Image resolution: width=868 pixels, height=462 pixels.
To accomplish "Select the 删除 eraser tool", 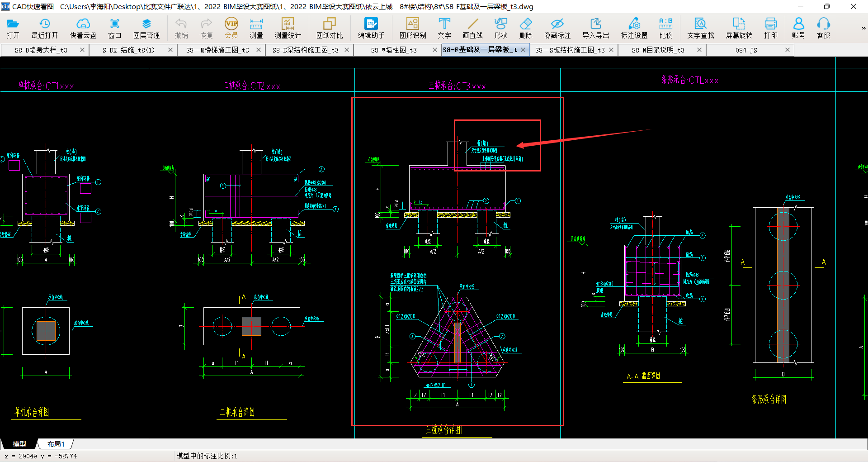I will pyautogui.click(x=526, y=28).
